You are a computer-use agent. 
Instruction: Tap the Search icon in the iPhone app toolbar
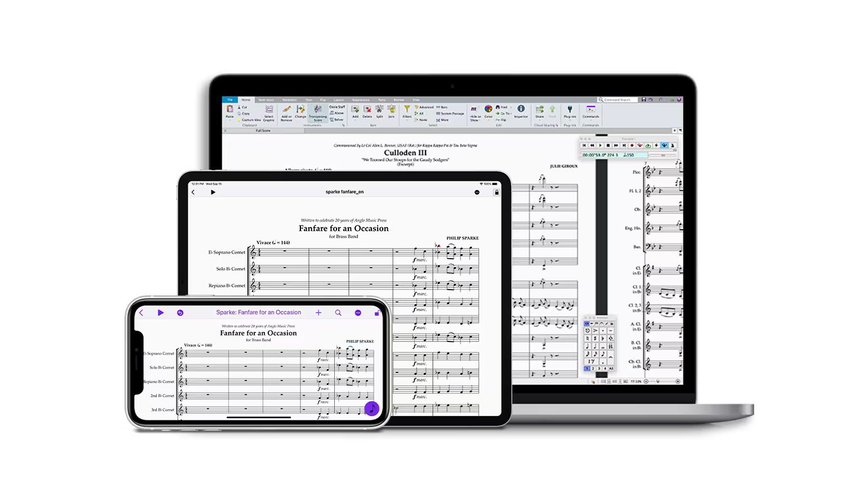click(x=338, y=312)
